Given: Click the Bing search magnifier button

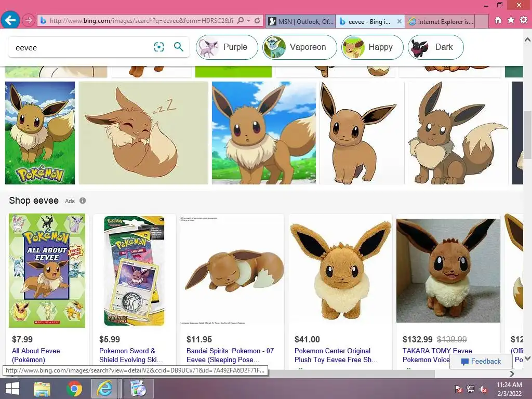Looking at the screenshot, I should [x=179, y=47].
